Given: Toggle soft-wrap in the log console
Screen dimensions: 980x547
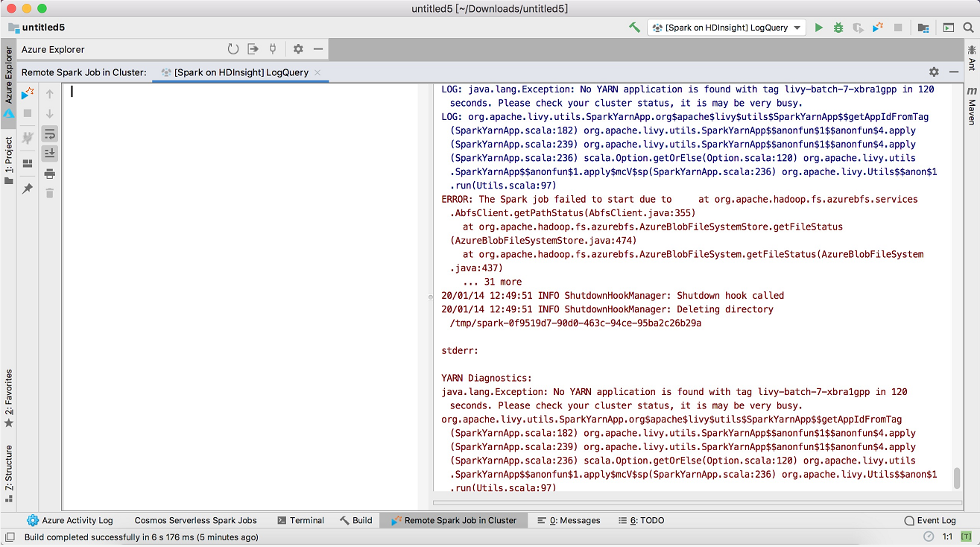Looking at the screenshot, I should pos(51,135).
